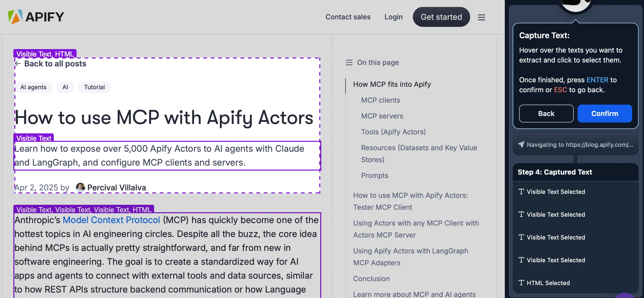Click the Apify logo
Screen dimensions: 644x298
point(36,17)
